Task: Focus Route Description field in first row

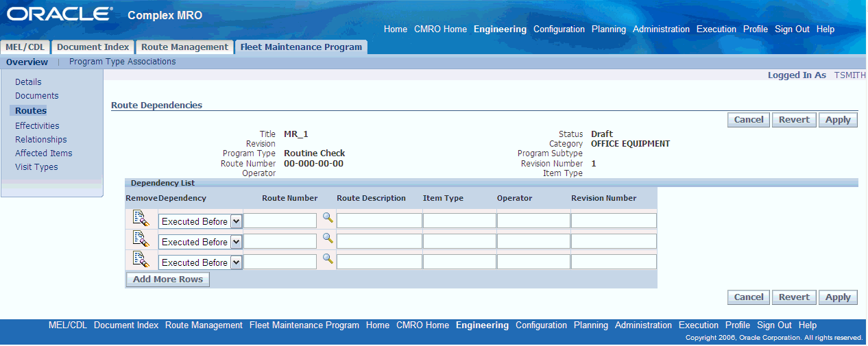Action: 379,221
